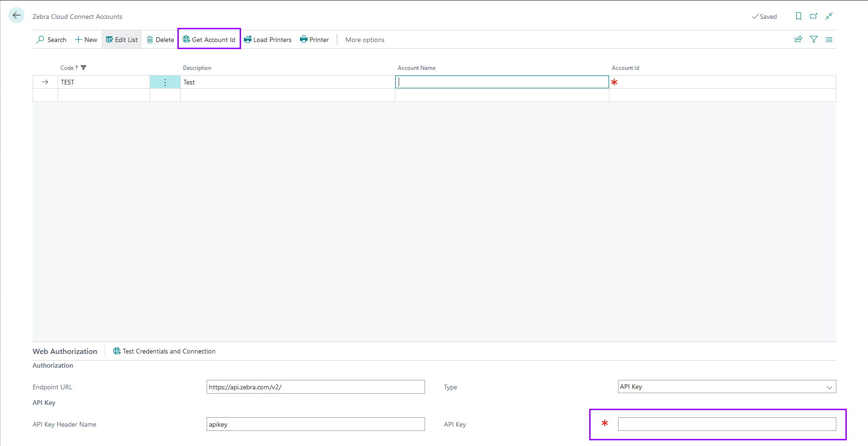Click the Zebra Cloud Connect Accounts title
The height and width of the screenshot is (446, 868).
point(77,17)
